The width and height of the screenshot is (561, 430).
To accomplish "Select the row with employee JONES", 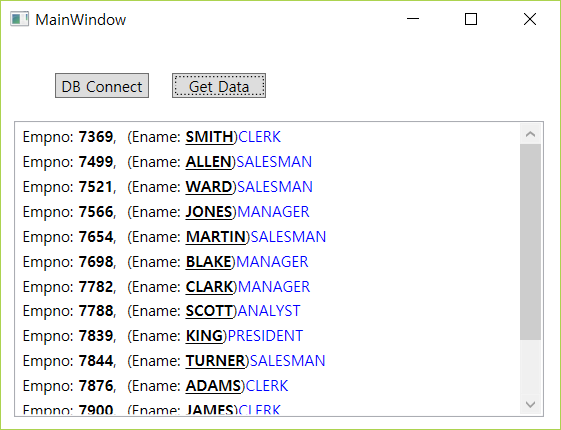I will coord(268,212).
